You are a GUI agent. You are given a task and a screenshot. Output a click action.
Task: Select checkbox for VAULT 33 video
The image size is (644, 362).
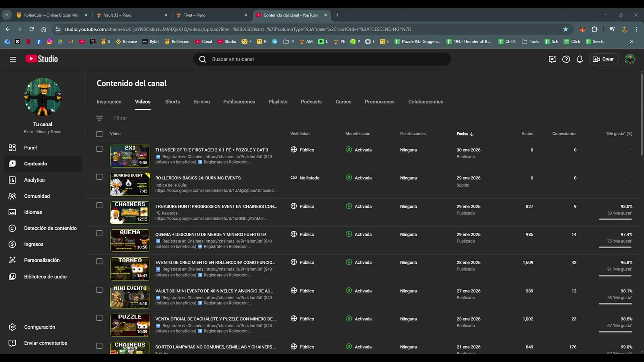pos(99,290)
